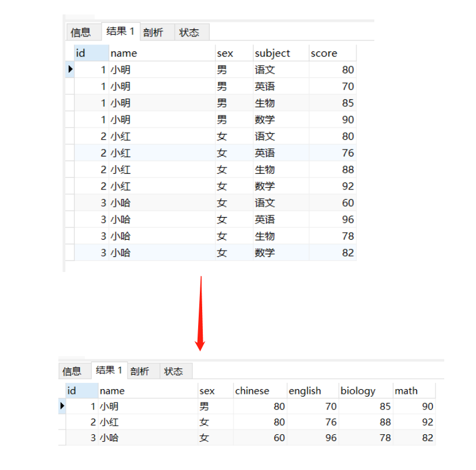This screenshot has height=470, width=476.
Task: Select score 92 in upper table
Action: click(x=332, y=186)
